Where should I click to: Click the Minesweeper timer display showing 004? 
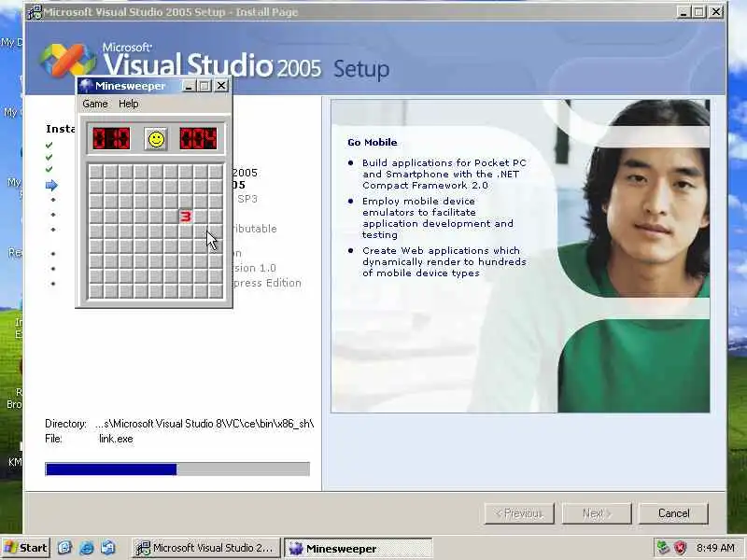198,138
